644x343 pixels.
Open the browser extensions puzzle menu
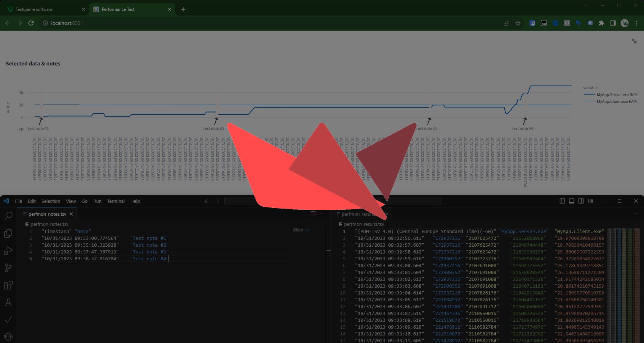(x=602, y=23)
